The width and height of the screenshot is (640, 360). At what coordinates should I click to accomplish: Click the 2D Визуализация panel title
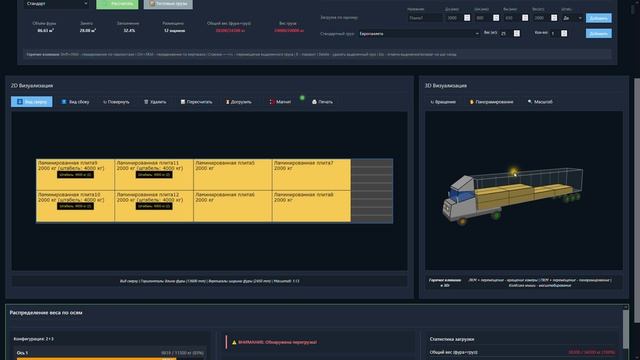click(x=32, y=86)
